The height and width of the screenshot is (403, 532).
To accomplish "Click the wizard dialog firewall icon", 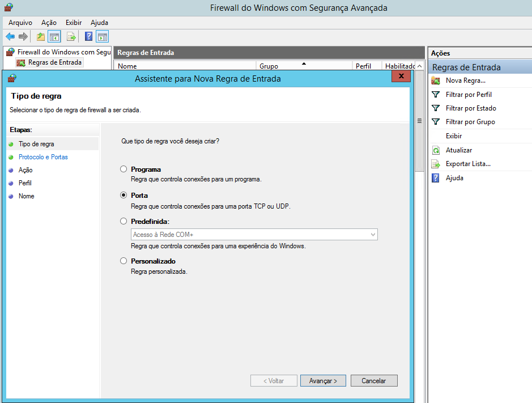I will click(12, 78).
